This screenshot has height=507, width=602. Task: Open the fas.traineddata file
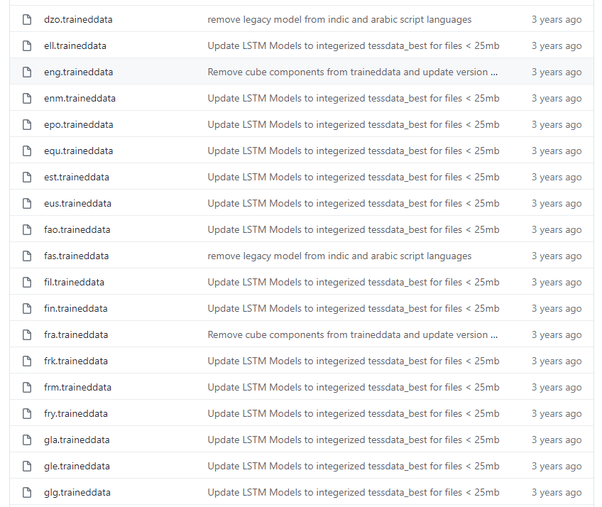(76, 256)
